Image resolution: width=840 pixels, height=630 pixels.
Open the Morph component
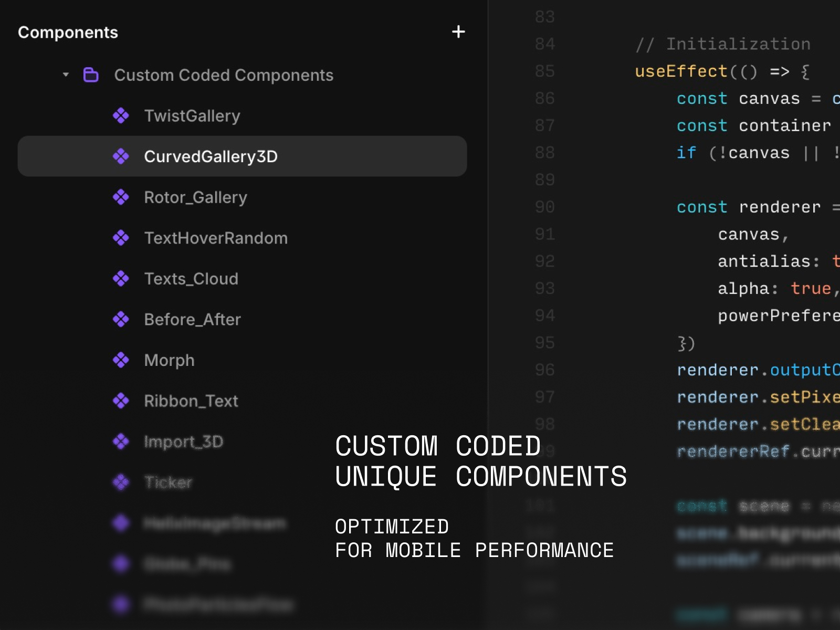tap(169, 360)
